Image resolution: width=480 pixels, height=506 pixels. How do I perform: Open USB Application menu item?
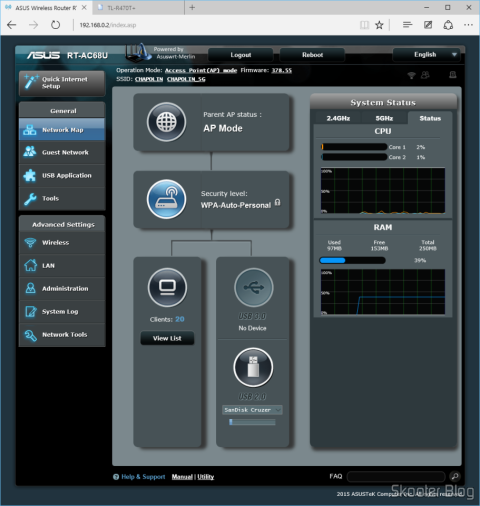62,176
